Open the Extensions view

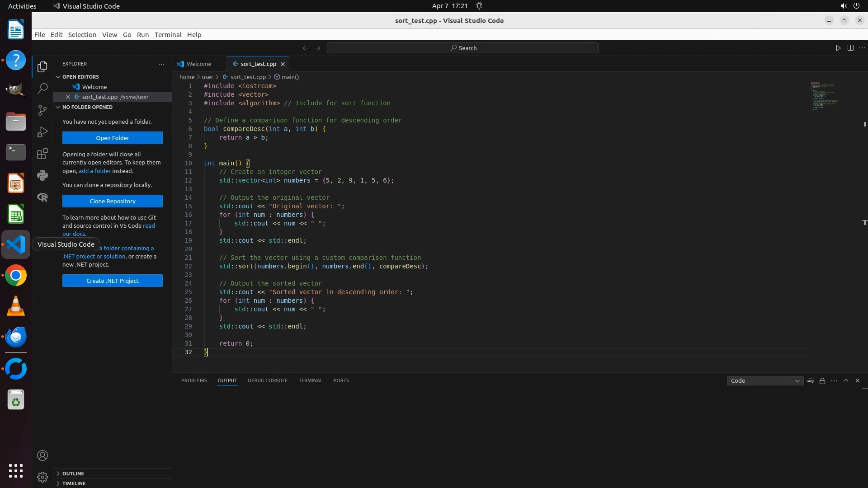[x=42, y=154]
